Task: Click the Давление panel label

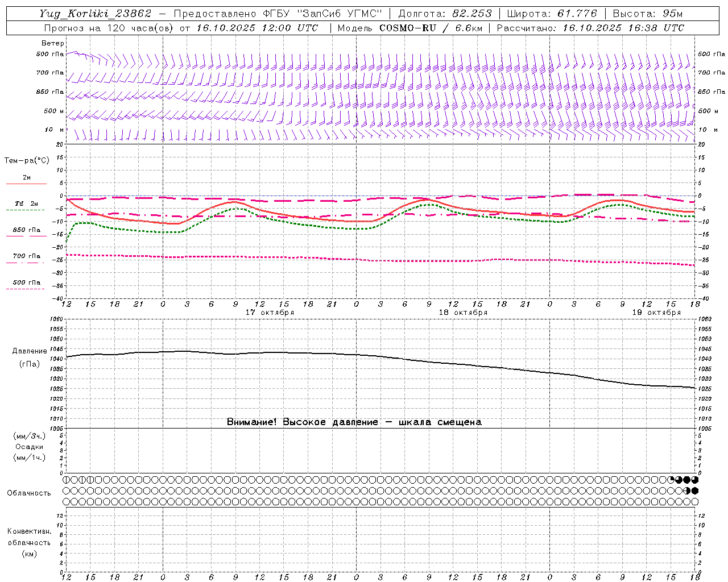Action: pos(30,351)
